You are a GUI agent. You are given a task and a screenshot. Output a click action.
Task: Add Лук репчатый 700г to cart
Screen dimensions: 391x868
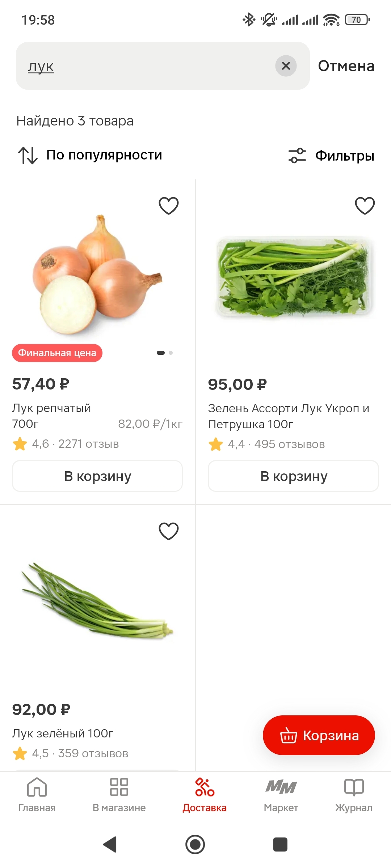97,476
